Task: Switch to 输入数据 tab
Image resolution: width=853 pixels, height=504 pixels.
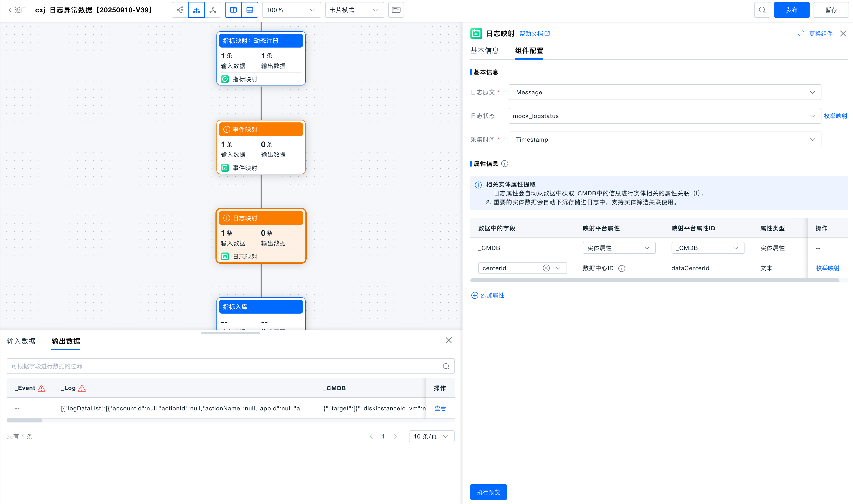Action: [21, 341]
